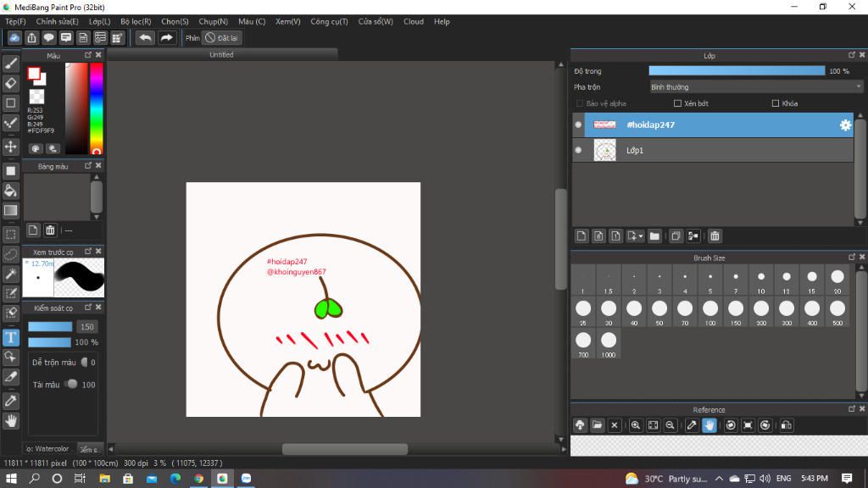The height and width of the screenshot is (488, 868).
Task: Toggle hand tool in Reference panel
Action: tap(709, 425)
